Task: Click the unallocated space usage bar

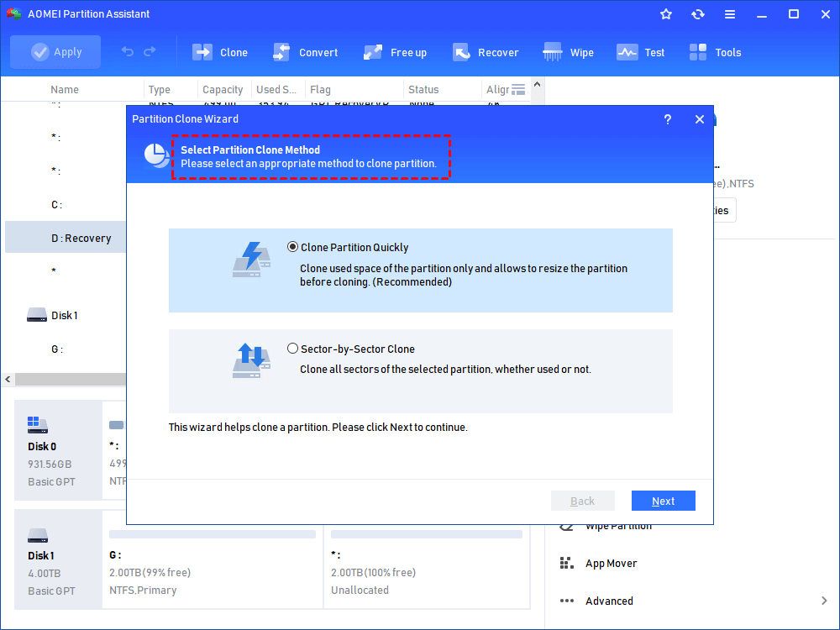Action: [x=427, y=534]
